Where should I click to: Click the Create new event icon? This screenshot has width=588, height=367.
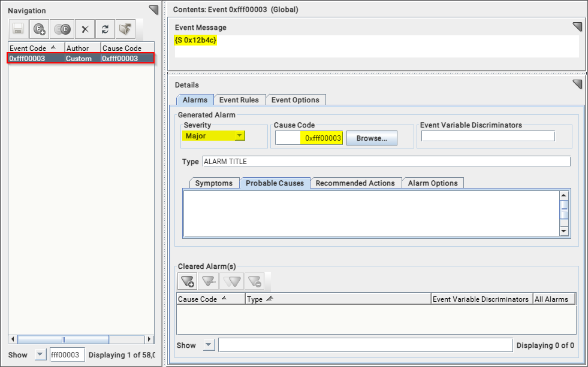40,29
